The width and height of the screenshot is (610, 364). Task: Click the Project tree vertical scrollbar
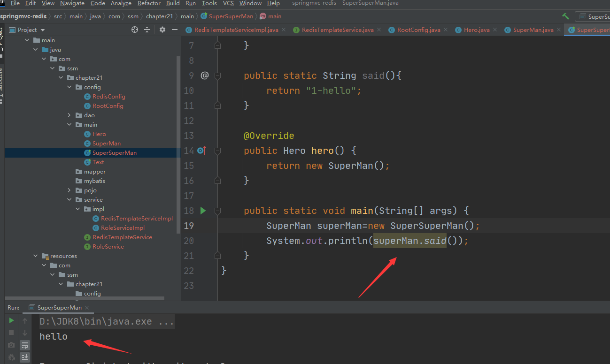tap(178, 144)
